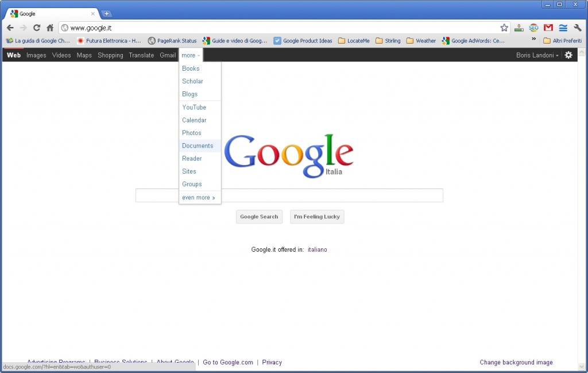Open Change background image link
This screenshot has width=588, height=373.
pos(516,362)
